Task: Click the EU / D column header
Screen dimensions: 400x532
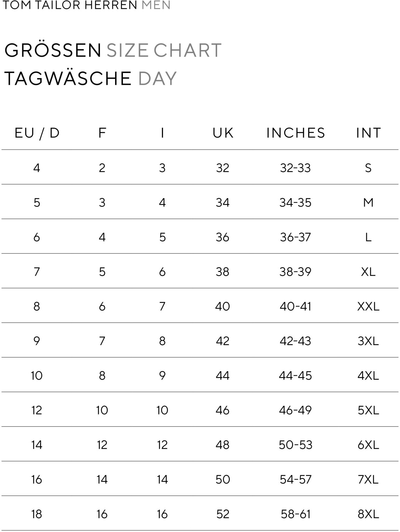Action: click(x=37, y=133)
